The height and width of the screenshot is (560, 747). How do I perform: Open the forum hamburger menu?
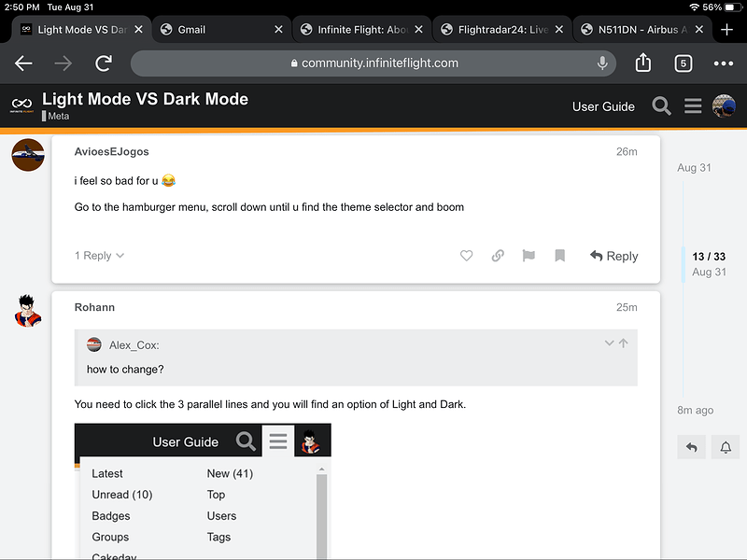(693, 105)
